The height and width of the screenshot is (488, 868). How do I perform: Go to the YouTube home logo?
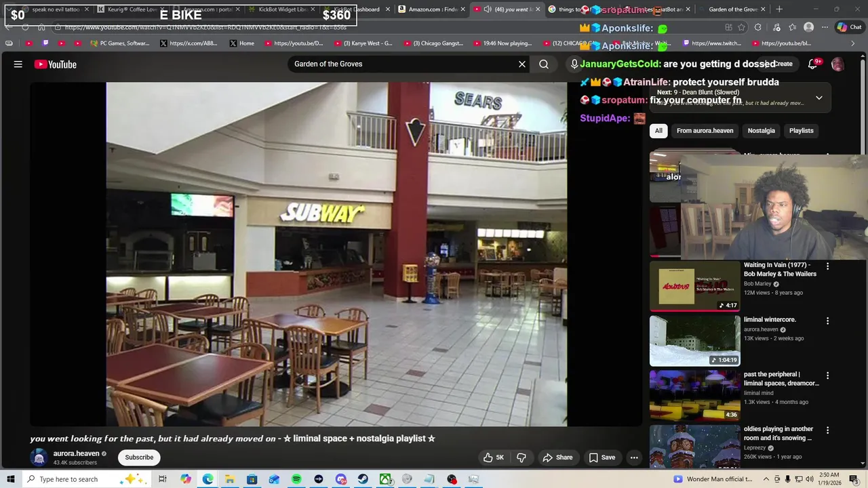point(56,64)
